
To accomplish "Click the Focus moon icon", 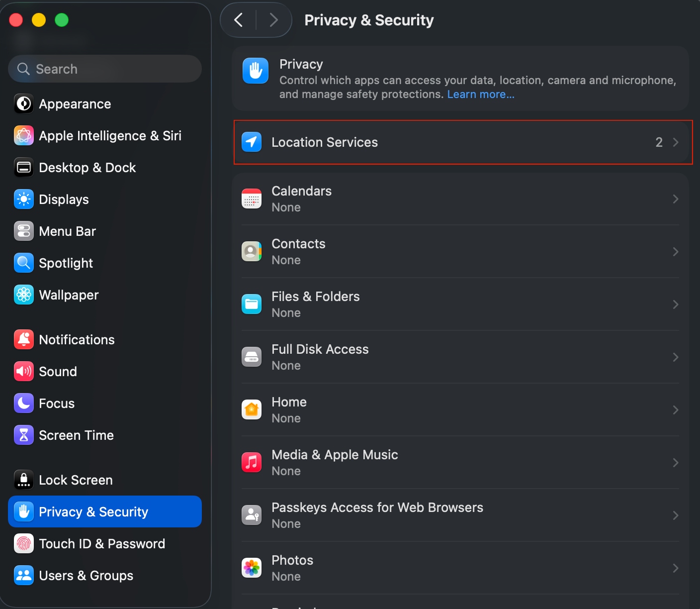I will [x=24, y=404].
